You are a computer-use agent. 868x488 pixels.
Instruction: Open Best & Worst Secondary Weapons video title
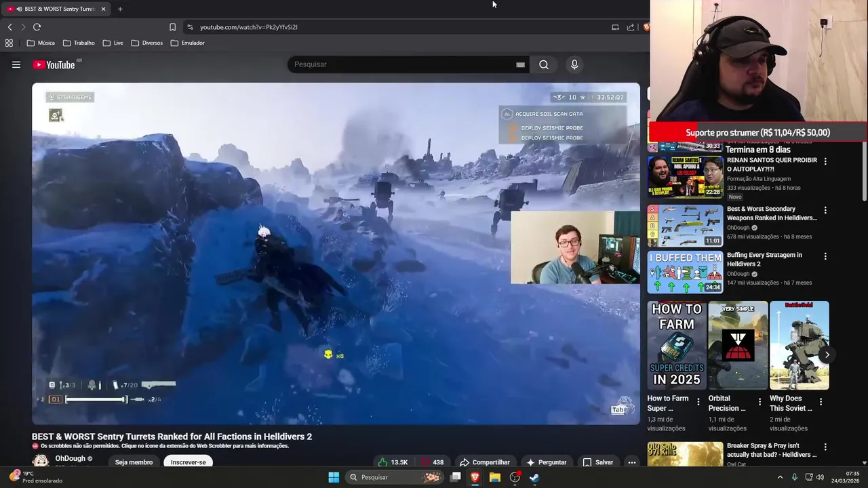click(772, 213)
